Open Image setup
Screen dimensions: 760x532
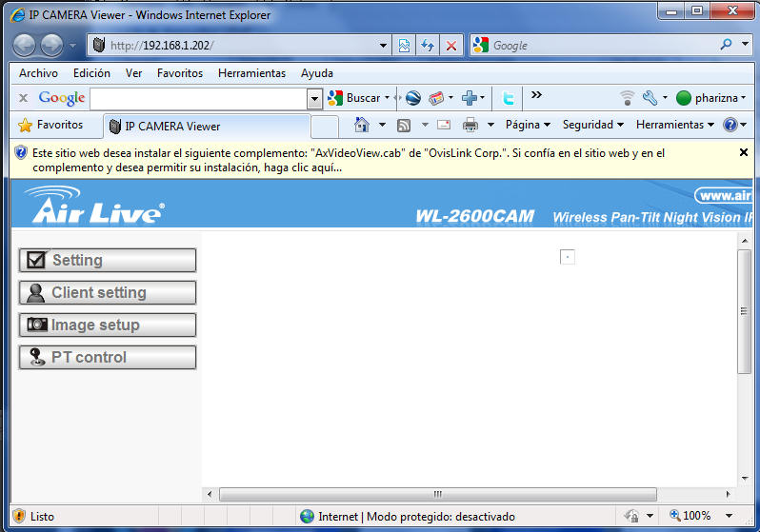(x=108, y=325)
